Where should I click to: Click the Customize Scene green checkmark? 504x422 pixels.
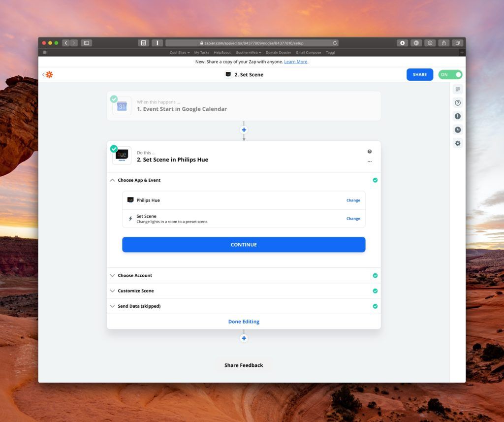point(375,291)
